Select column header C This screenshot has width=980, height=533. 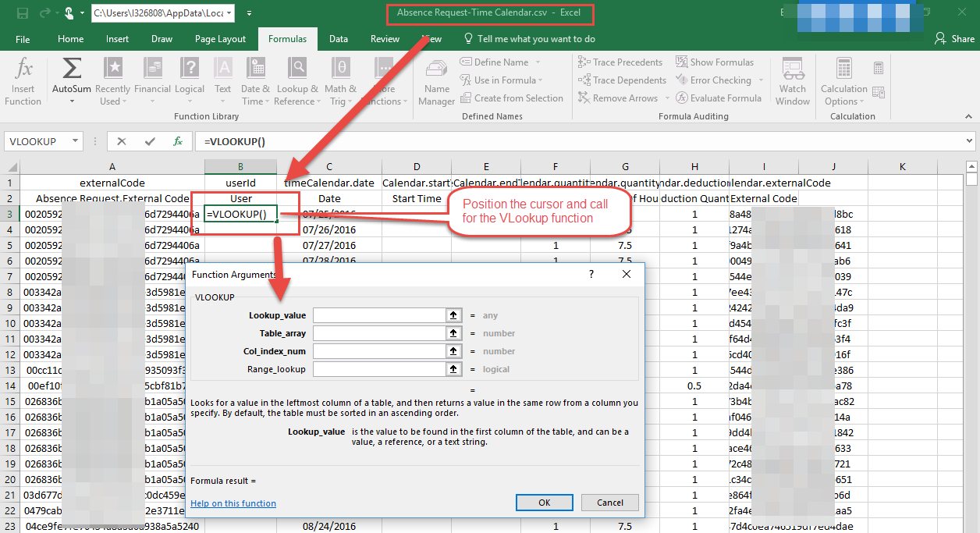(x=329, y=166)
